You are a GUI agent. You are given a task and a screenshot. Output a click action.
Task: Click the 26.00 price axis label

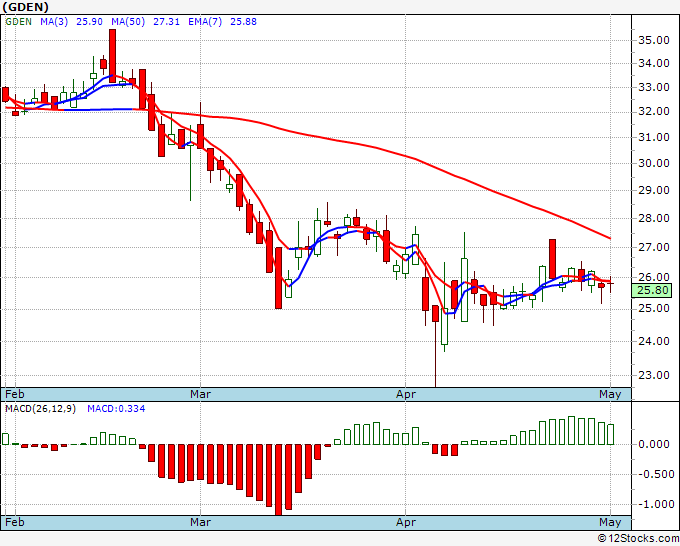click(x=654, y=277)
